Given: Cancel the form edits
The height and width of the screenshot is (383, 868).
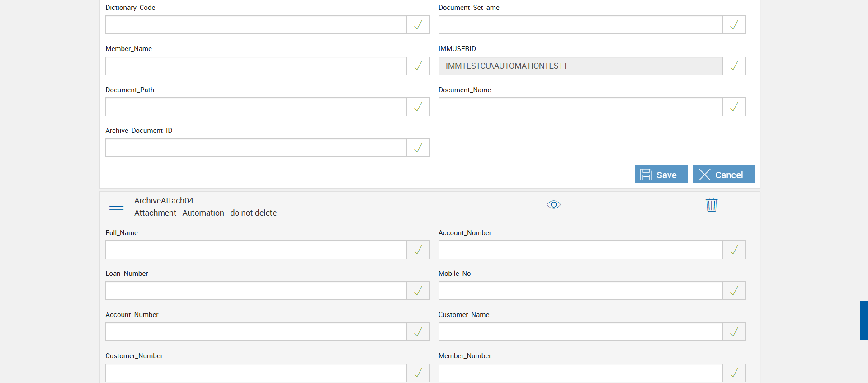Looking at the screenshot, I should coord(723,175).
